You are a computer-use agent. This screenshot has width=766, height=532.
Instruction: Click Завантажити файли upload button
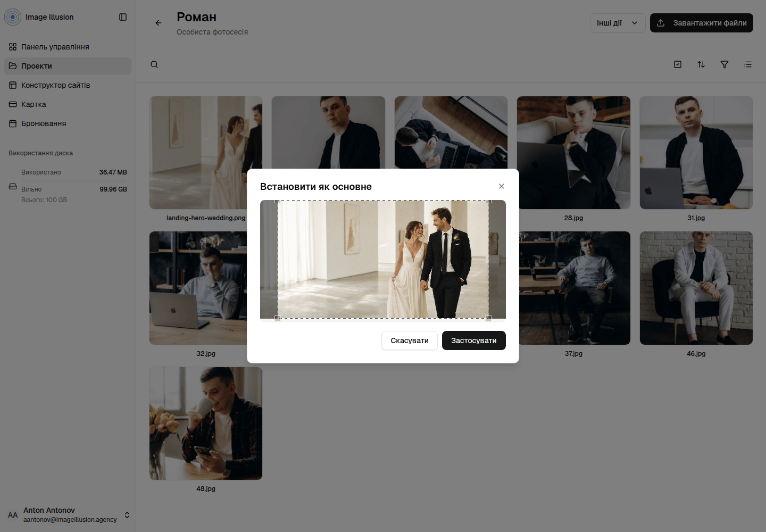[702, 23]
